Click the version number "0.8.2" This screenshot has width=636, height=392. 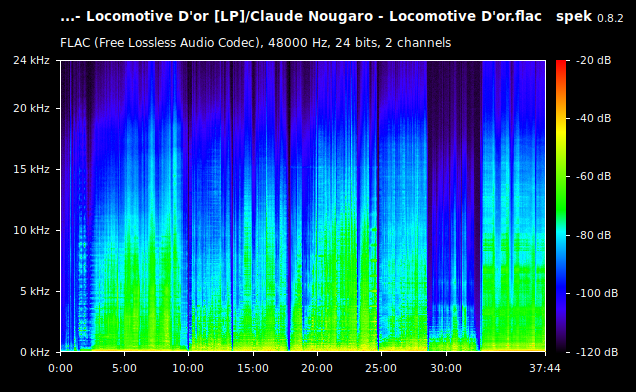click(610, 19)
